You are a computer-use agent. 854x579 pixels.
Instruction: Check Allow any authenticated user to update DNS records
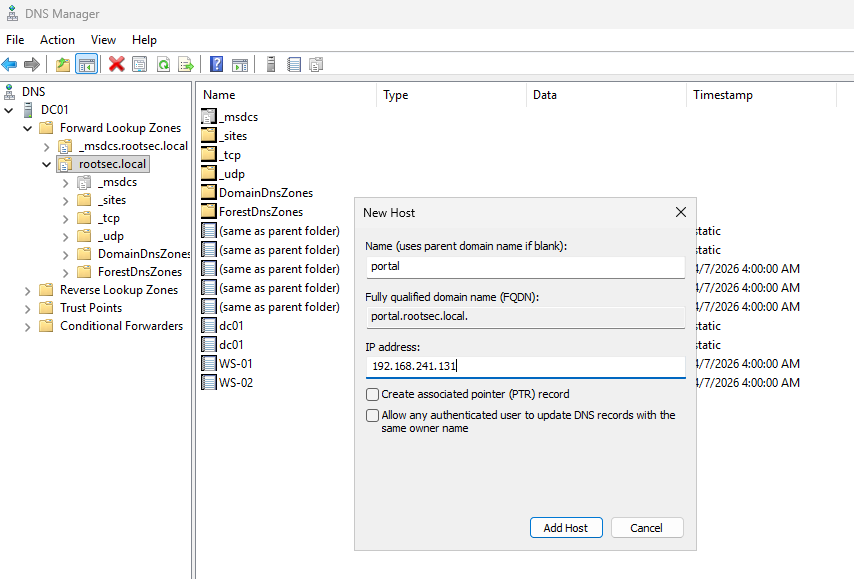tap(373, 415)
